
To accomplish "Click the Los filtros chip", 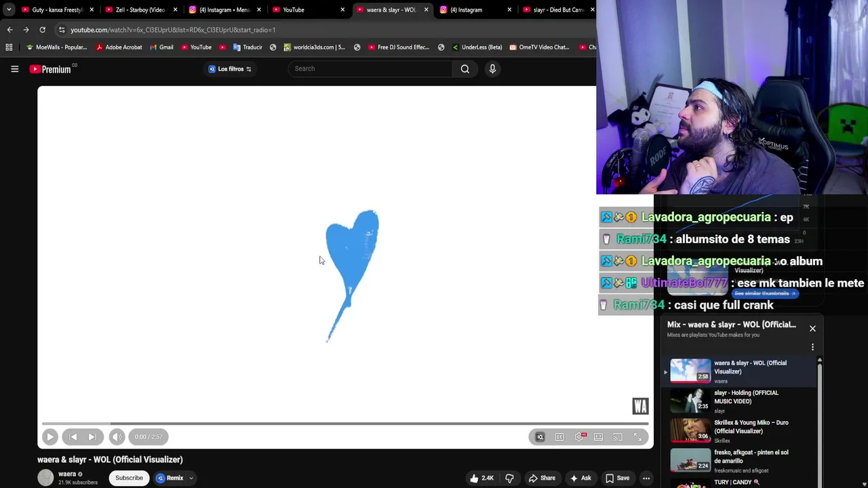I will coord(230,68).
